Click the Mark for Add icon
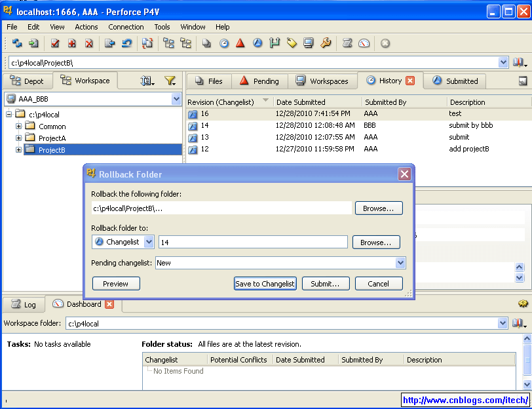Screen dimensions: 532x409 (x=73, y=43)
